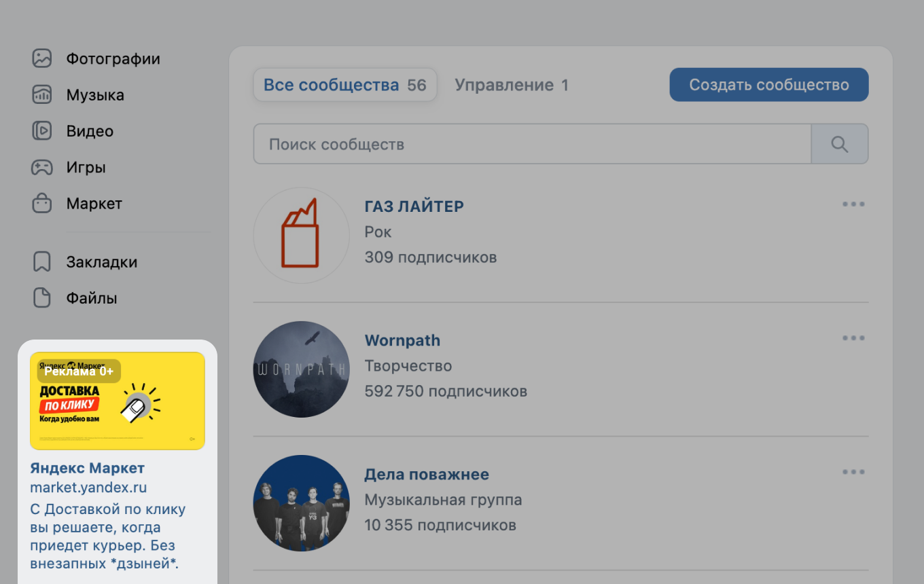This screenshot has width=924, height=584.
Task: Open three-dots menu for Дела поважнее
Action: click(853, 472)
